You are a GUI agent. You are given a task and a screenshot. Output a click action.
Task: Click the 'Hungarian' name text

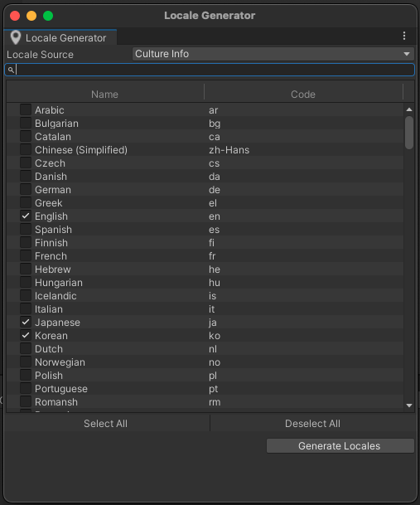click(x=59, y=283)
